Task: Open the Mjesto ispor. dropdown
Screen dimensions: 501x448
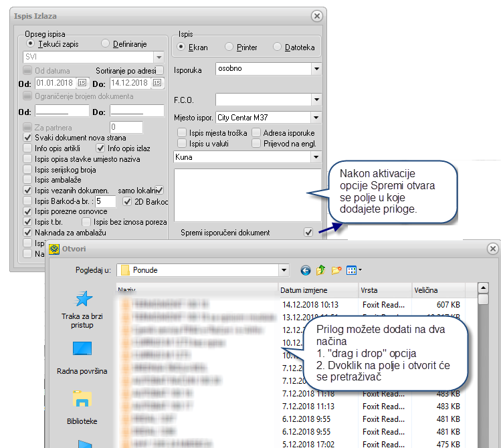Action: point(316,118)
